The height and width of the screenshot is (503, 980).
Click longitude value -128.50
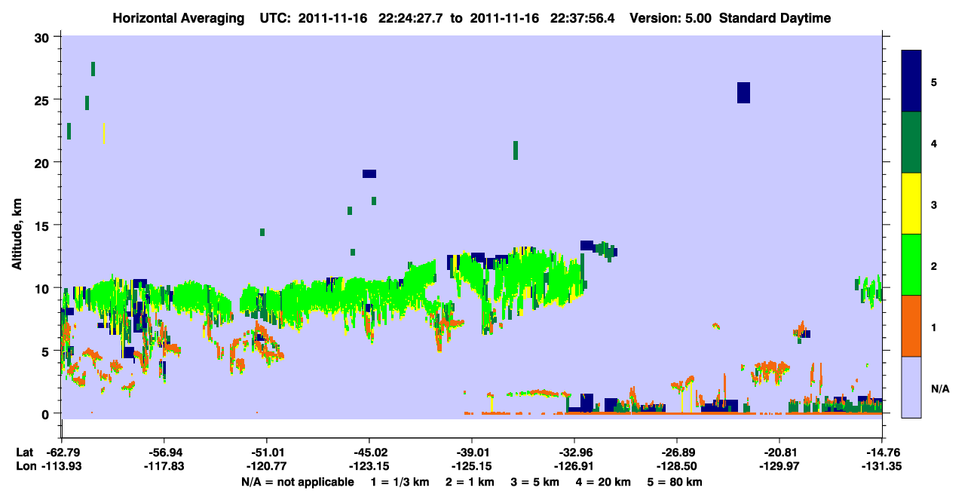pos(677,467)
